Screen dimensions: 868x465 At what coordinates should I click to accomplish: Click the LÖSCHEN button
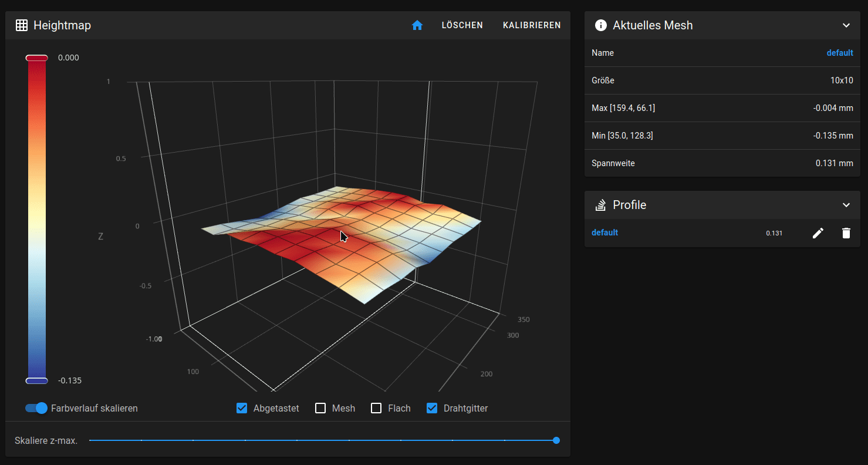point(462,25)
